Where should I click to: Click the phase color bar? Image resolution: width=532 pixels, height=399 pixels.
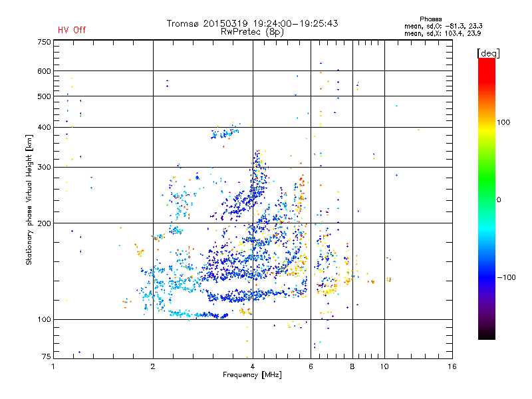(x=487, y=199)
